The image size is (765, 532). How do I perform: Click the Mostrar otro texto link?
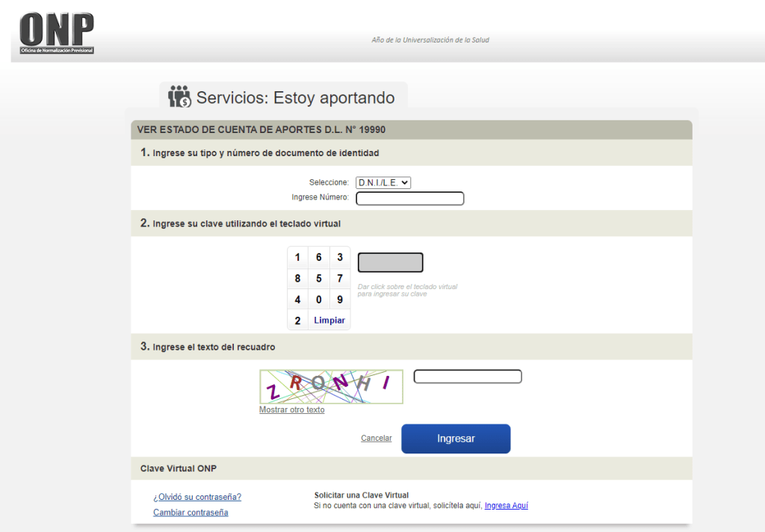[292, 409]
